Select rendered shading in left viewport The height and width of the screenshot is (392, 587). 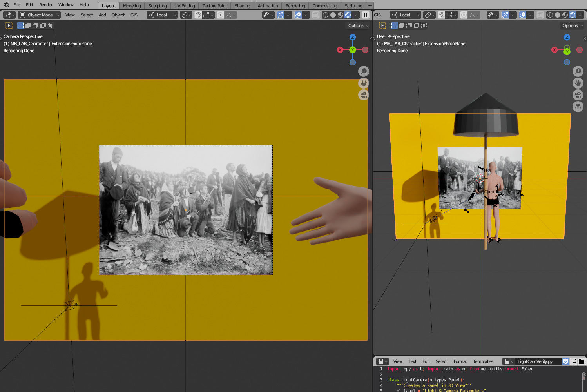(x=348, y=15)
